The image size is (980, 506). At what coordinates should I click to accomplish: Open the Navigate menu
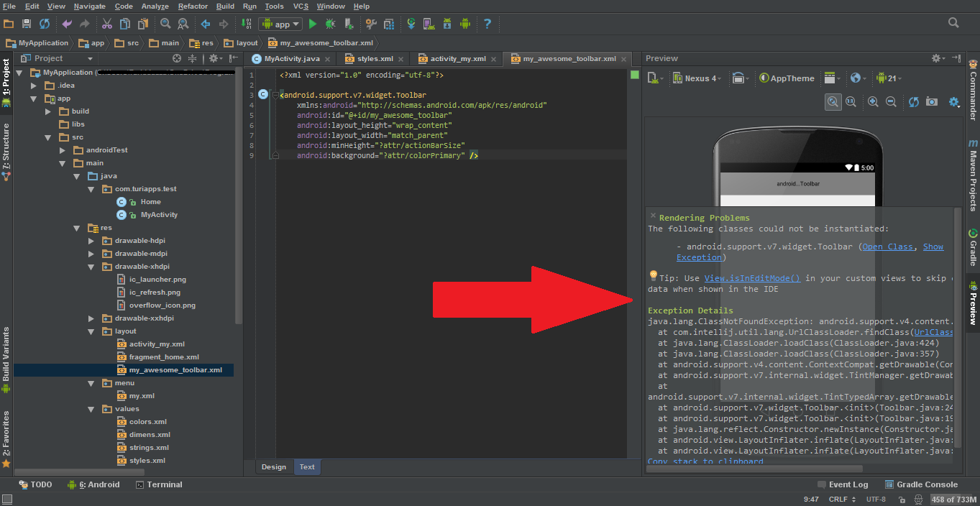(89, 6)
